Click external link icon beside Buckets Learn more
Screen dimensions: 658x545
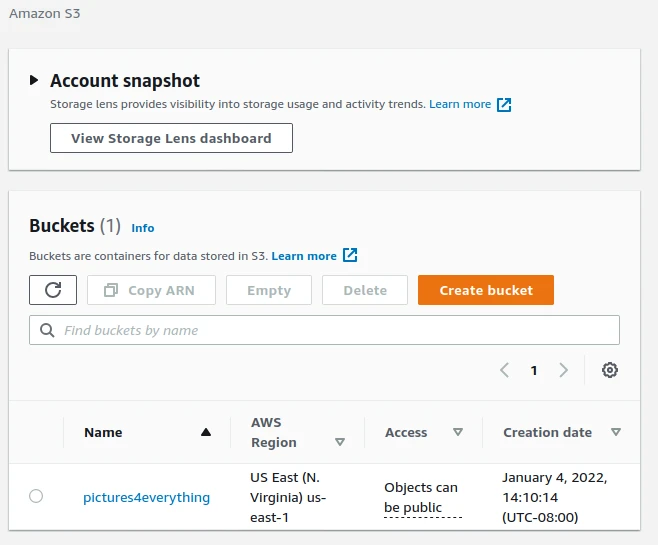tap(350, 255)
